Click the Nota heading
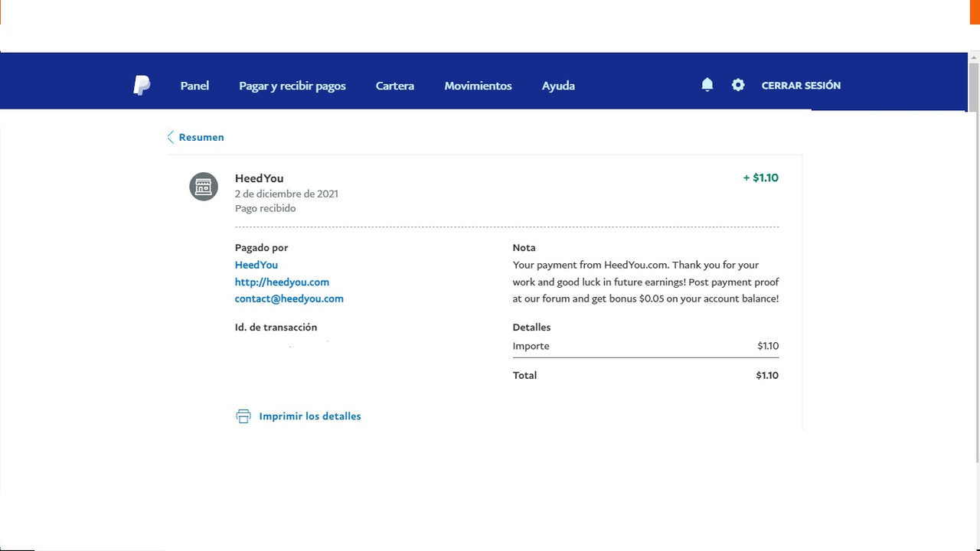This screenshot has height=551, width=980. point(524,248)
